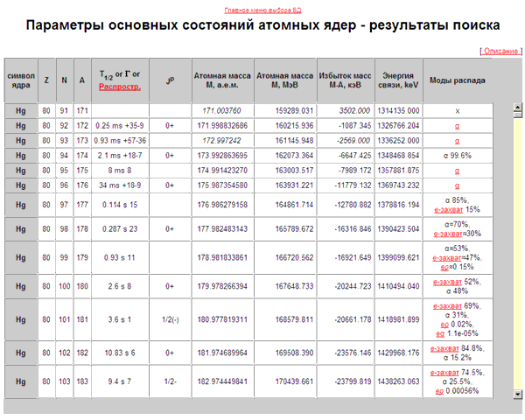Screen dimensions: 525x420
Task: Open the α decay link in the Hg 173 row
Action: point(458,141)
